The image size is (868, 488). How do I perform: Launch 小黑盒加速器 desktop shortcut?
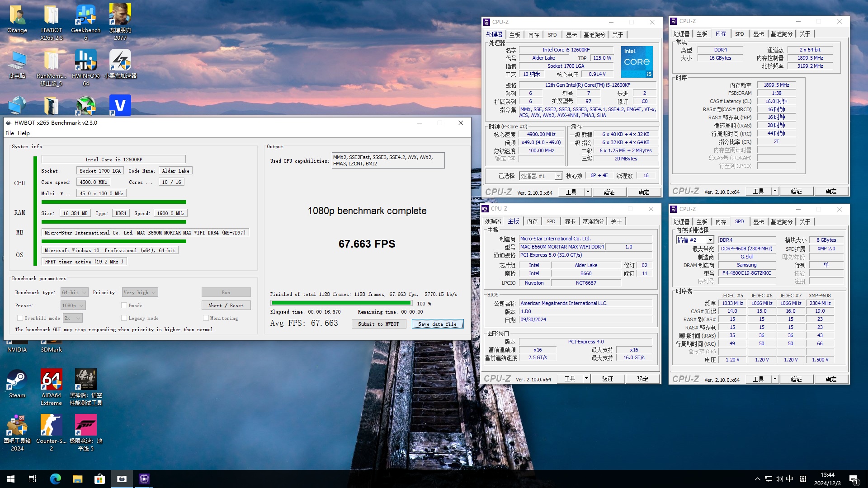(120, 65)
